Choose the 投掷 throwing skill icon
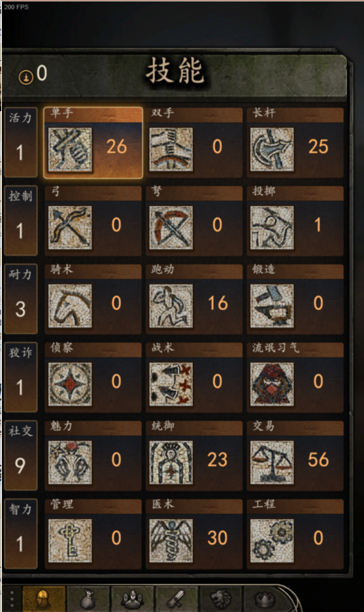Screen dimensions: 364x612 (x=272, y=228)
